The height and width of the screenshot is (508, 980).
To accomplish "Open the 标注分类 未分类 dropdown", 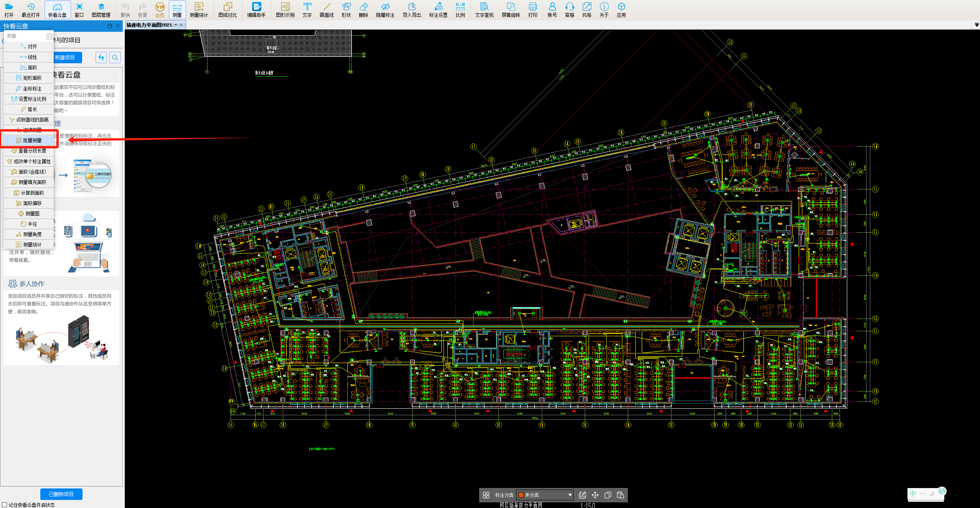I will tap(545, 495).
